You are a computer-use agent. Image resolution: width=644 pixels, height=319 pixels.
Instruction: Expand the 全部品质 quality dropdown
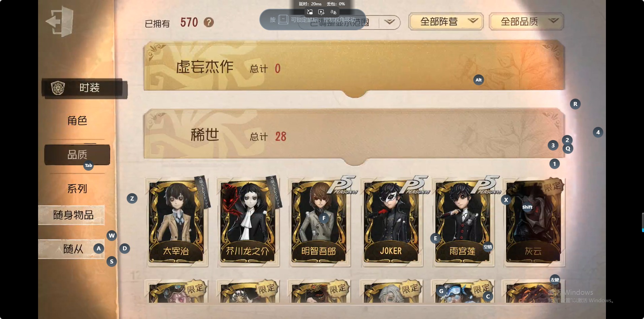coord(526,22)
